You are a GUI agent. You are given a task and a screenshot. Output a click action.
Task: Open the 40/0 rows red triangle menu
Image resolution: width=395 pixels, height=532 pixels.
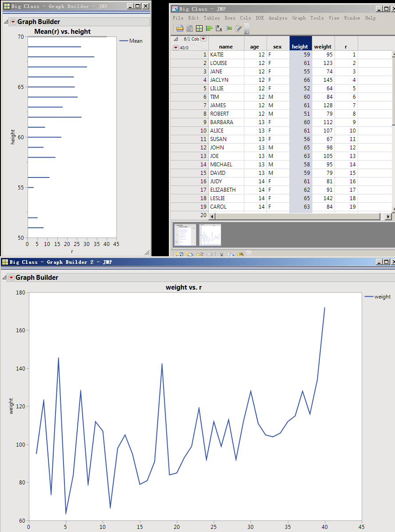pyautogui.click(x=176, y=48)
